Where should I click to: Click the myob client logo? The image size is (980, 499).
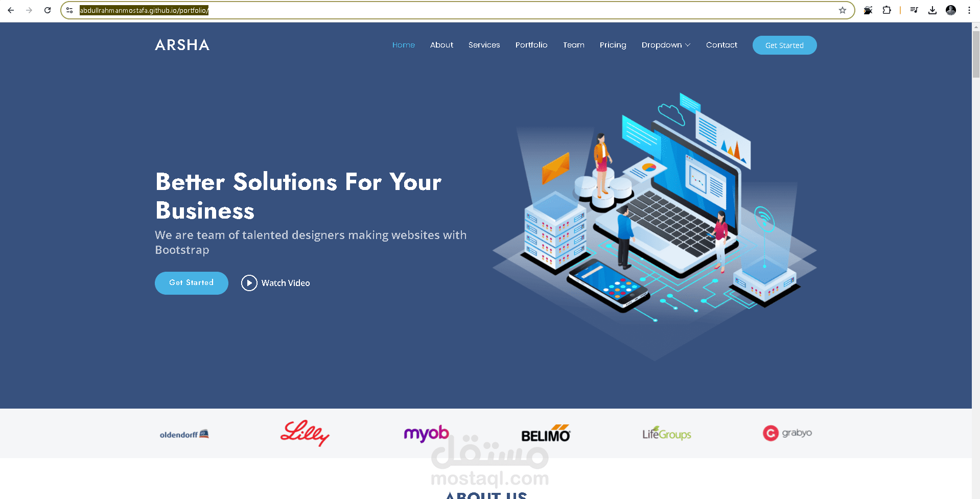click(426, 434)
